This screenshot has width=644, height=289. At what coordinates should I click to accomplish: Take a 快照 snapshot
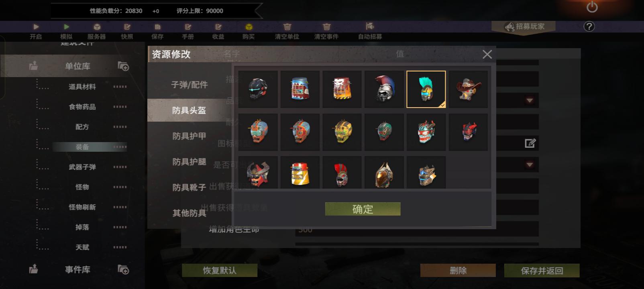pyautogui.click(x=127, y=27)
